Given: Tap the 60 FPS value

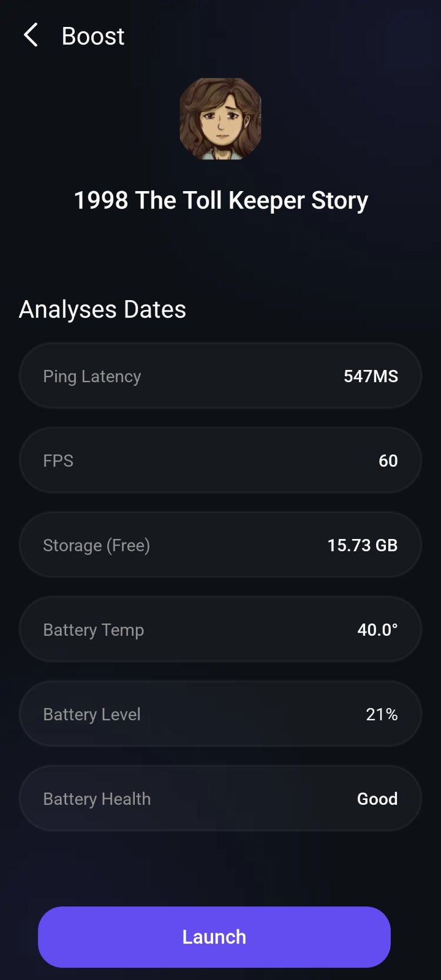Looking at the screenshot, I should click(388, 461).
